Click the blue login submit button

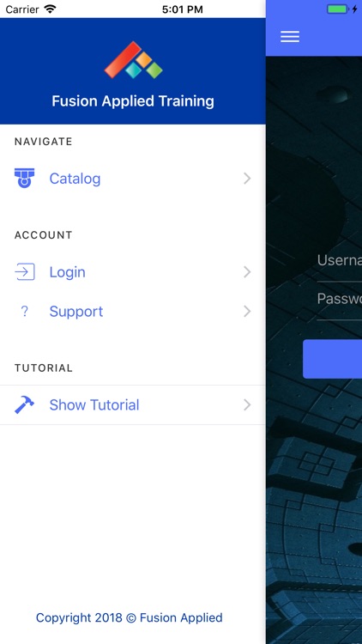click(333, 359)
